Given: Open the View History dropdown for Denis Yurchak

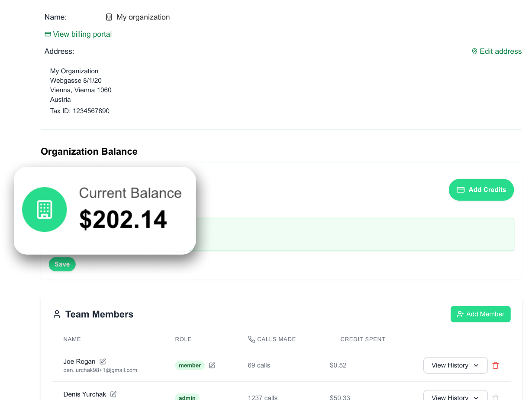Looking at the screenshot, I should click(455, 397).
